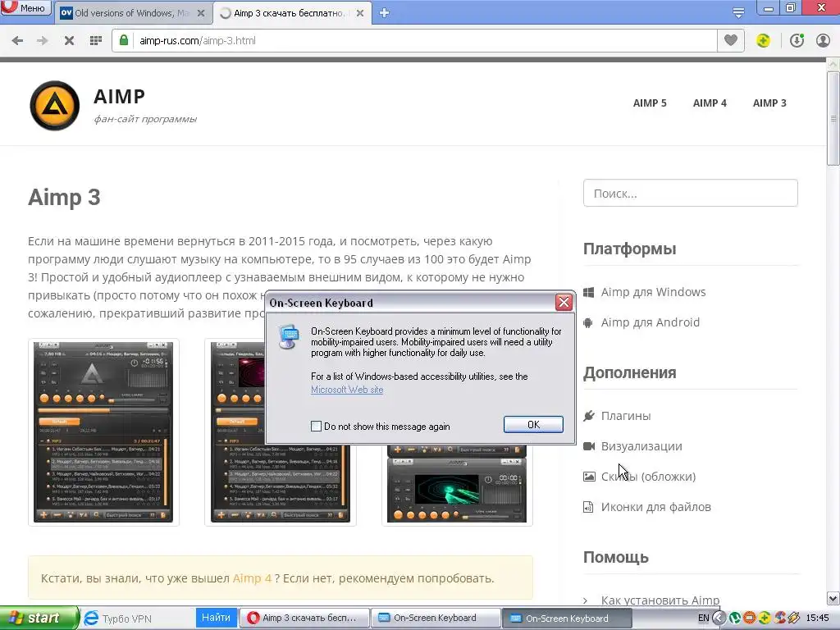Click the plug icon beside Плагины
This screenshot has width=840, height=630.
tap(589, 416)
